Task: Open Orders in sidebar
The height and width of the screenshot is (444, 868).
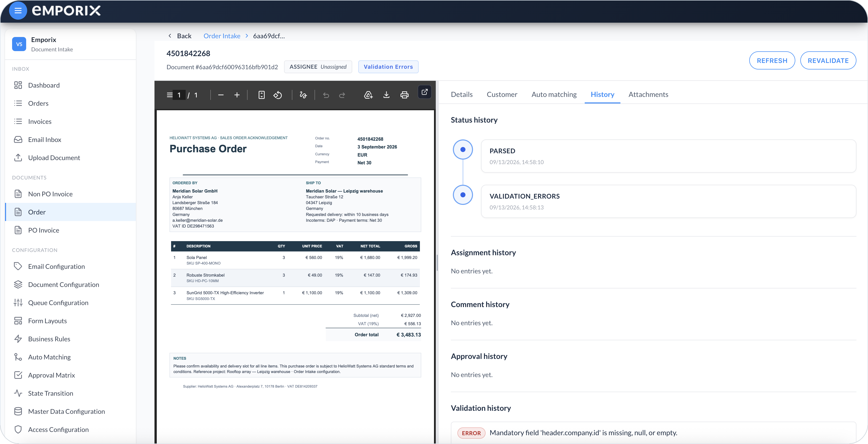Action: pyautogui.click(x=70, y=103)
